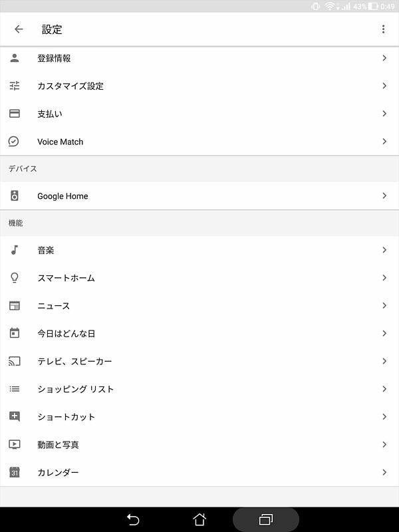Expand the 音楽 row using its chevron
The image size is (399, 532).
[x=386, y=250]
